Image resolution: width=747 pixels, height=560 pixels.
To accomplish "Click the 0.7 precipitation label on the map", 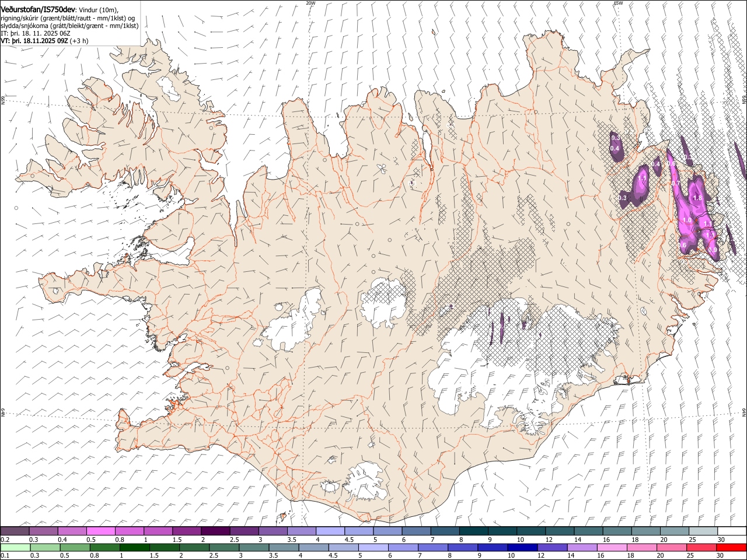I will (676, 184).
